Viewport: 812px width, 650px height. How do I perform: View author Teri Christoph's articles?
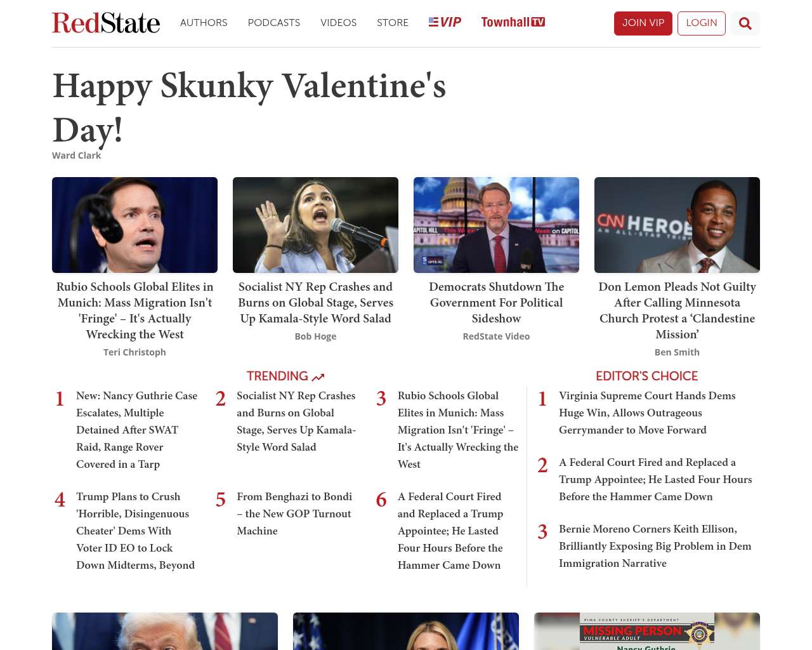(134, 352)
